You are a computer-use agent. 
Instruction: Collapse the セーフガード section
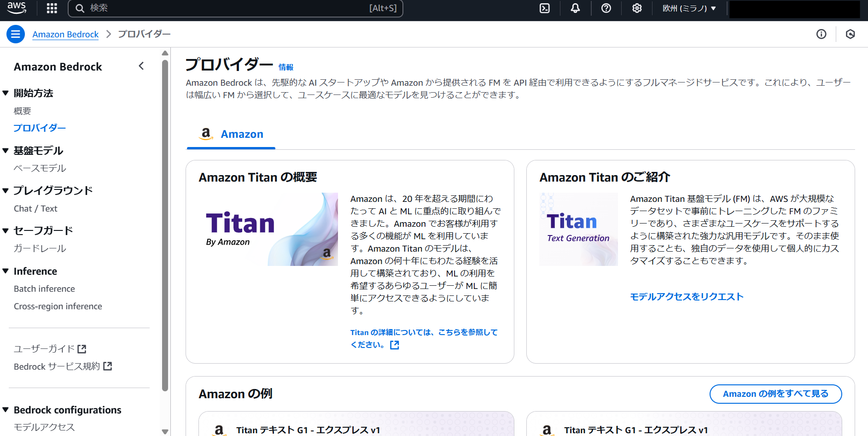[x=6, y=230]
